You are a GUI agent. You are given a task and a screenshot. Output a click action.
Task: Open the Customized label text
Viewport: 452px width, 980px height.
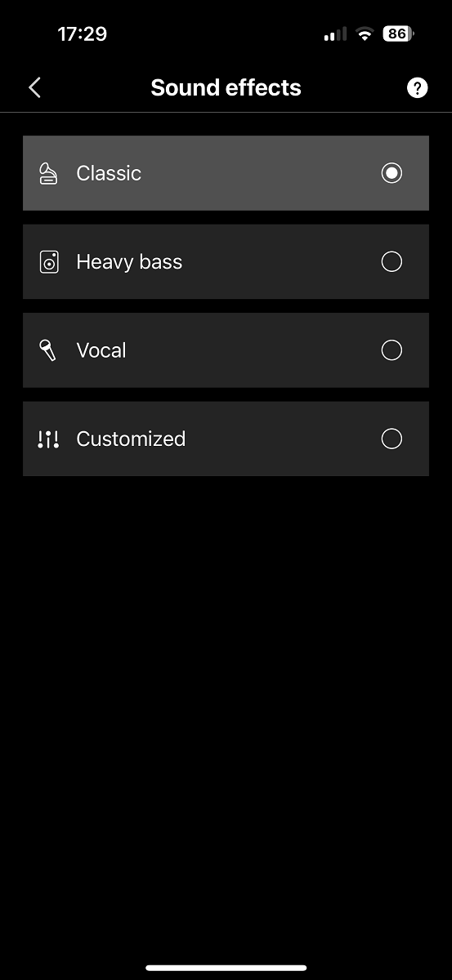point(131,439)
